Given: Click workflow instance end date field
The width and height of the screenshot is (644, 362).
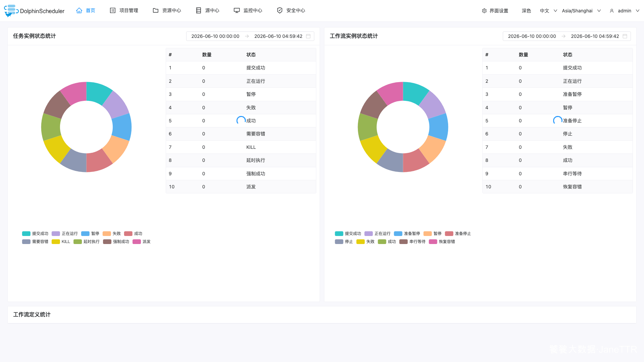Looking at the screenshot, I should (x=595, y=36).
